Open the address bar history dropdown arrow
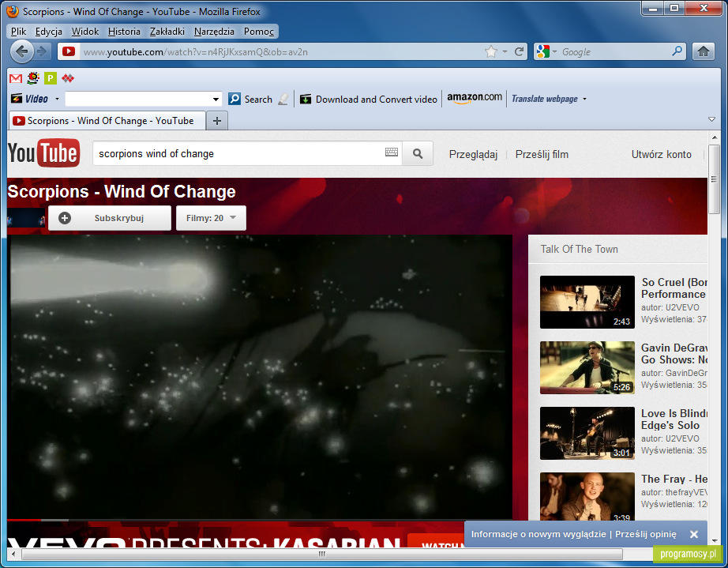728x568 pixels. (x=505, y=51)
